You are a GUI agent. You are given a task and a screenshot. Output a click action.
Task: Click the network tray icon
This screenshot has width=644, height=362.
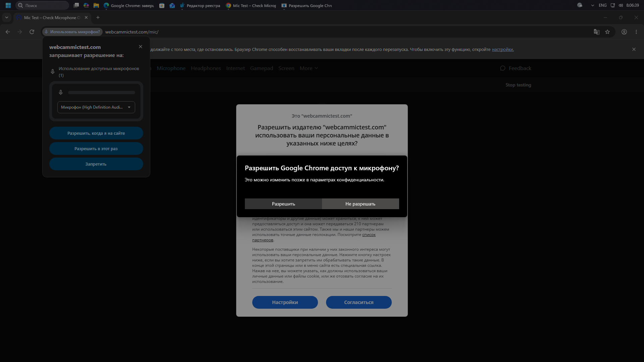613,5
